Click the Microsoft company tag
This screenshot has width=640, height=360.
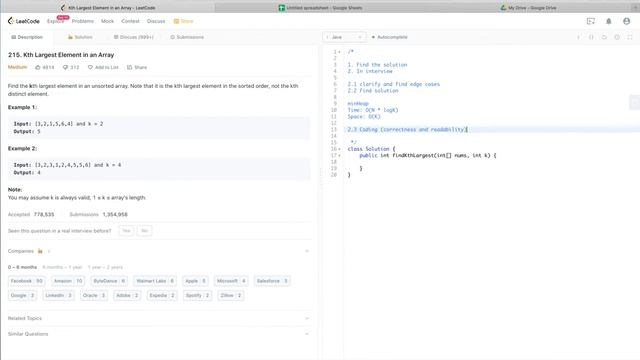[231, 281]
